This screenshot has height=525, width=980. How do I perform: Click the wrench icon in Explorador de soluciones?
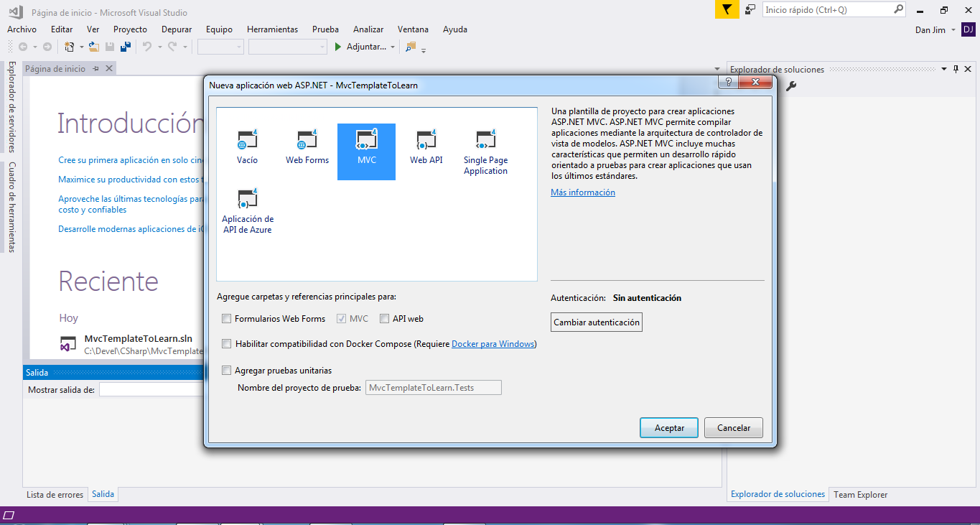click(791, 86)
